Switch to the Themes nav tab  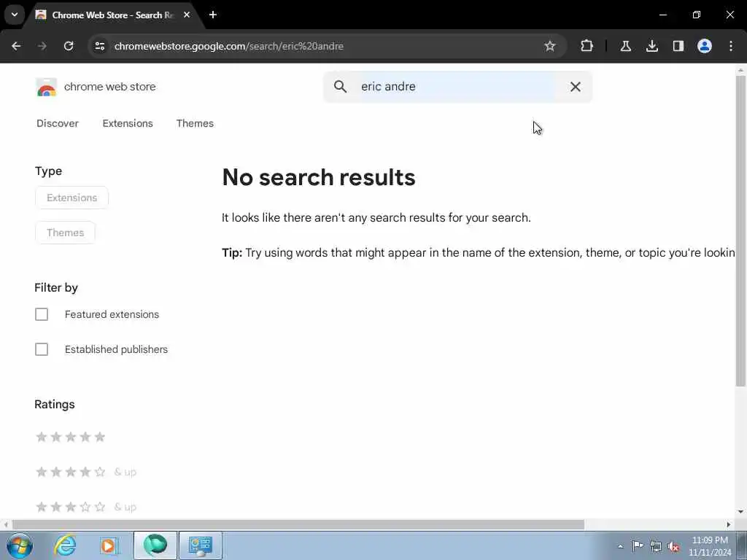click(x=195, y=123)
